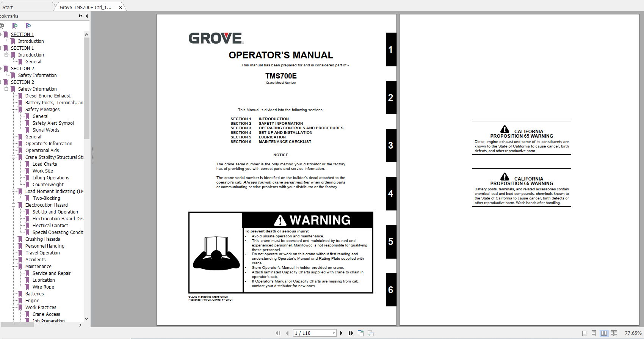The width and height of the screenshot is (644, 339).
Task: Switch to single page layout view
Action: [584, 333]
